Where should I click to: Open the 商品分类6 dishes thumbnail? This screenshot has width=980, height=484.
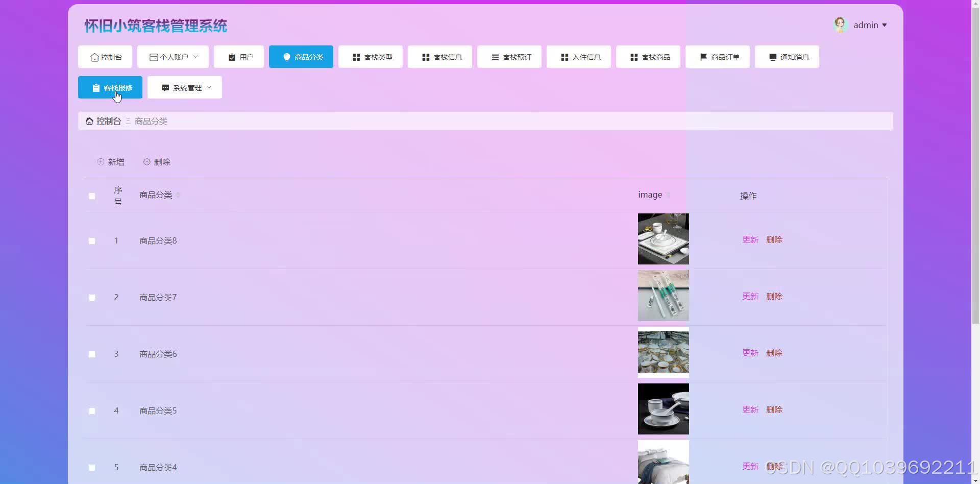click(664, 352)
